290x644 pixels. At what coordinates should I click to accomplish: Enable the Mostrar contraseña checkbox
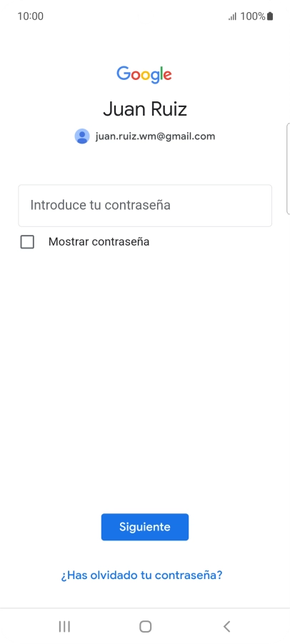pos(27,242)
